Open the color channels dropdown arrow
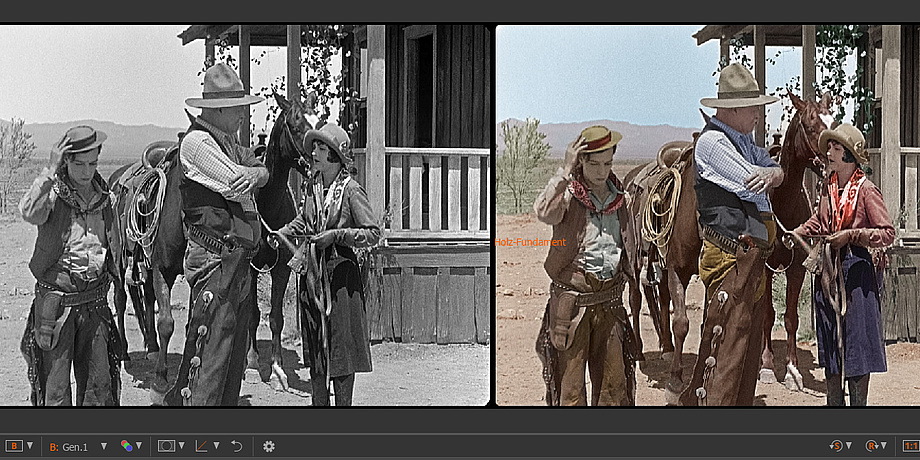Viewport: 920px width, 460px height. click(x=141, y=446)
